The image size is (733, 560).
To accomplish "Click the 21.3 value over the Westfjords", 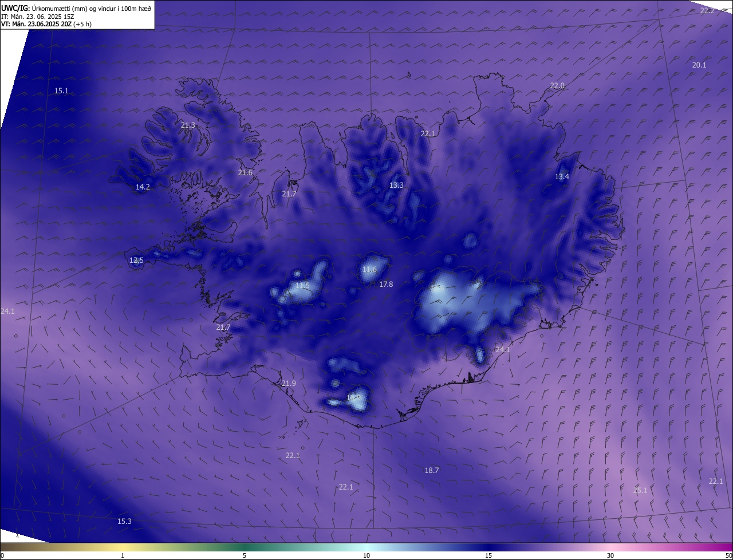I will click(188, 125).
